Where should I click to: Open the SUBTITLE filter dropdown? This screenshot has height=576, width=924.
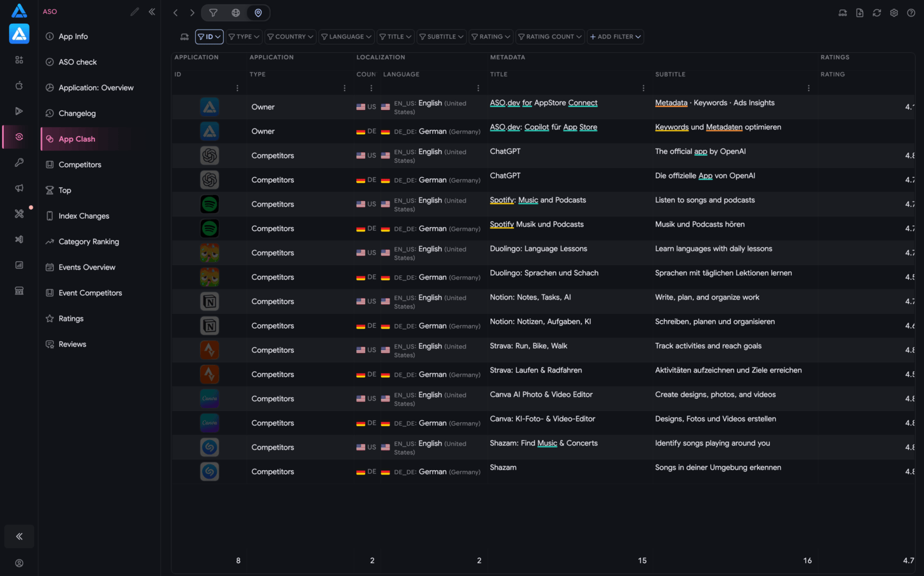(x=441, y=37)
